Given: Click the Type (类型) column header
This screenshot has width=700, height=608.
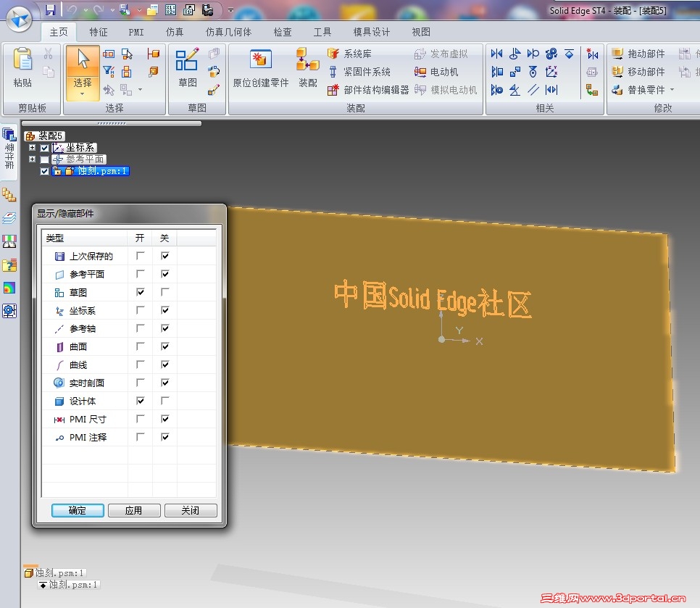Looking at the screenshot, I should (84, 238).
